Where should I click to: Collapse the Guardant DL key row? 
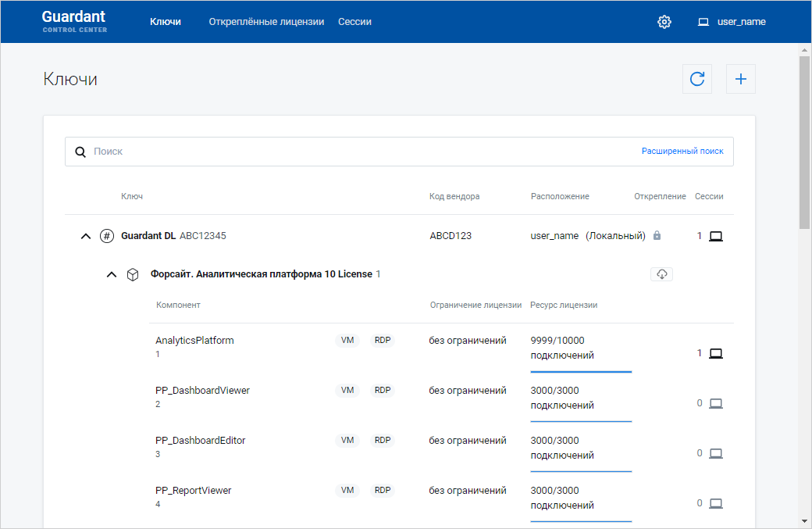click(x=86, y=236)
